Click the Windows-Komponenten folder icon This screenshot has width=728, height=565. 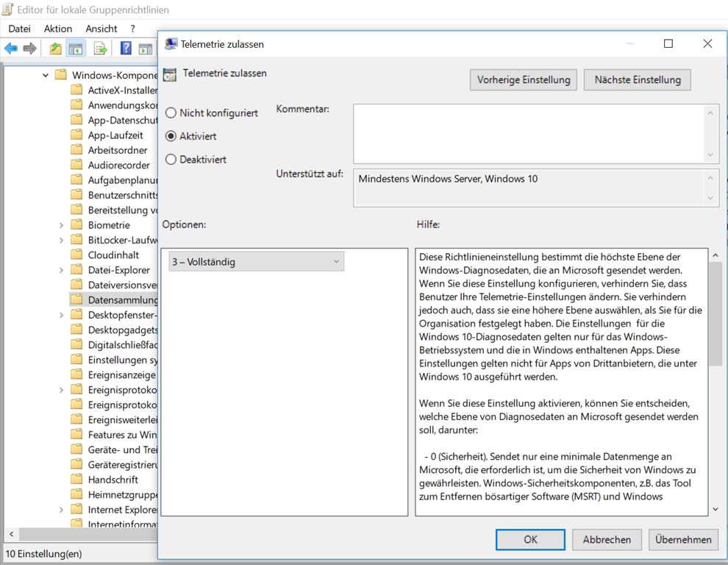(x=60, y=75)
